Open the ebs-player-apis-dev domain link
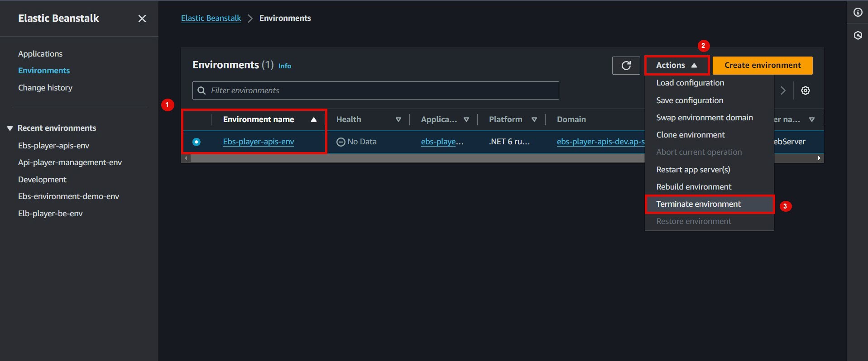The width and height of the screenshot is (868, 361). click(x=600, y=142)
